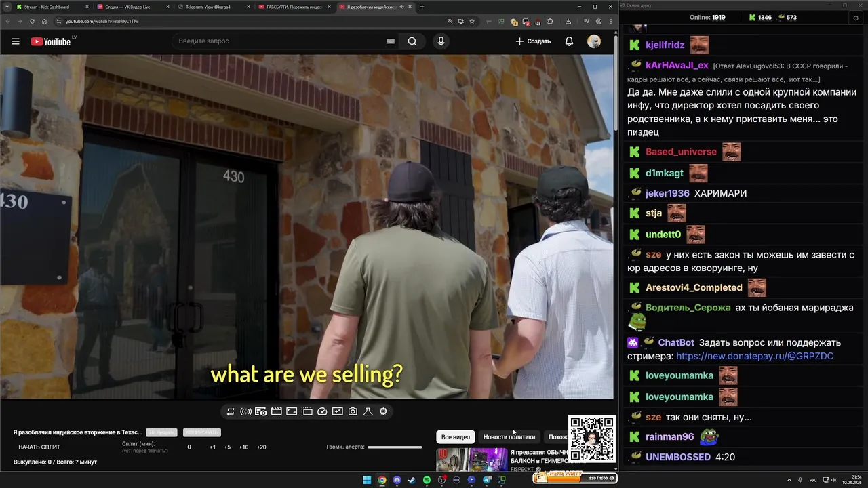The width and height of the screenshot is (868, 488).
Task: Open the taskbar clock showing 21:54
Action: coord(852,480)
